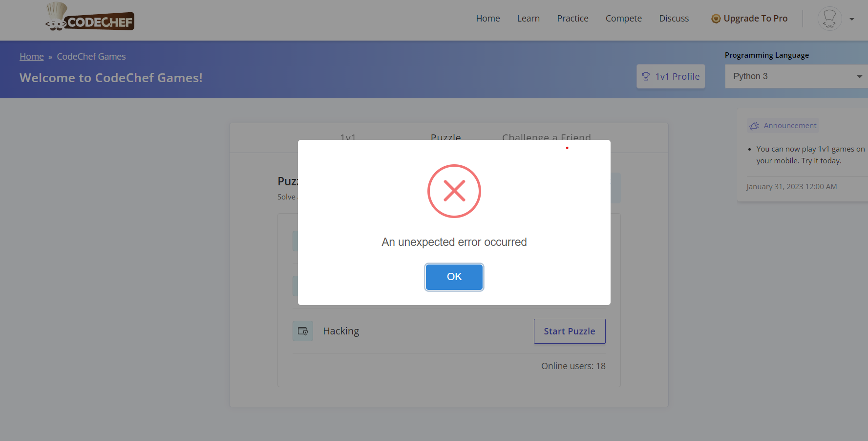Open the user avatar profile icon
868x441 pixels.
pos(829,19)
